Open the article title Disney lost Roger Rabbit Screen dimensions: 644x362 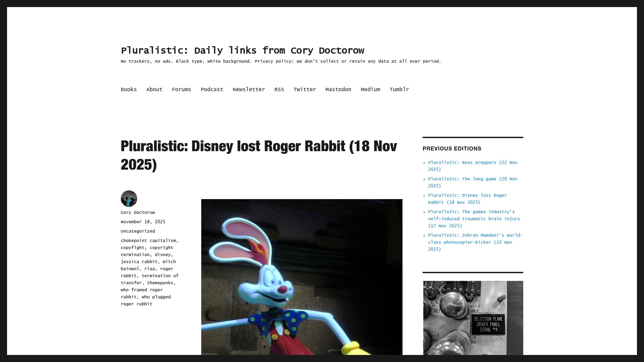coord(259,155)
